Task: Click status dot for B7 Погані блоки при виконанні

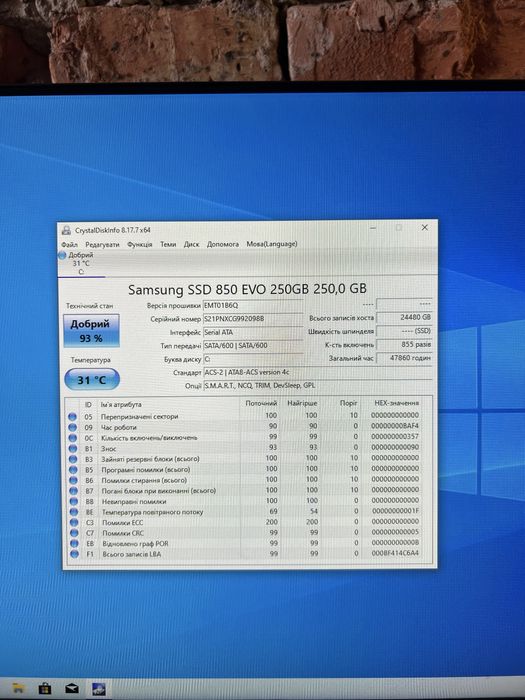Action: click(x=73, y=491)
